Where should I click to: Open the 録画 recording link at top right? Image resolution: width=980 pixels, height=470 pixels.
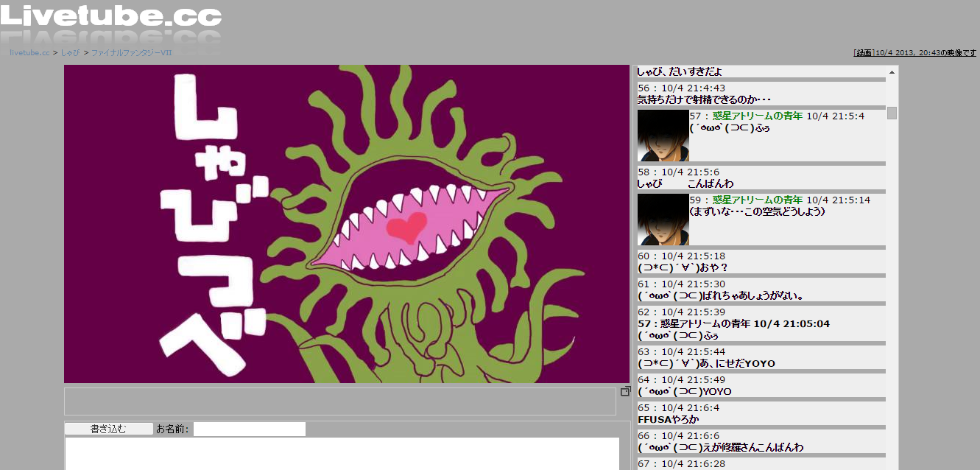click(x=863, y=53)
